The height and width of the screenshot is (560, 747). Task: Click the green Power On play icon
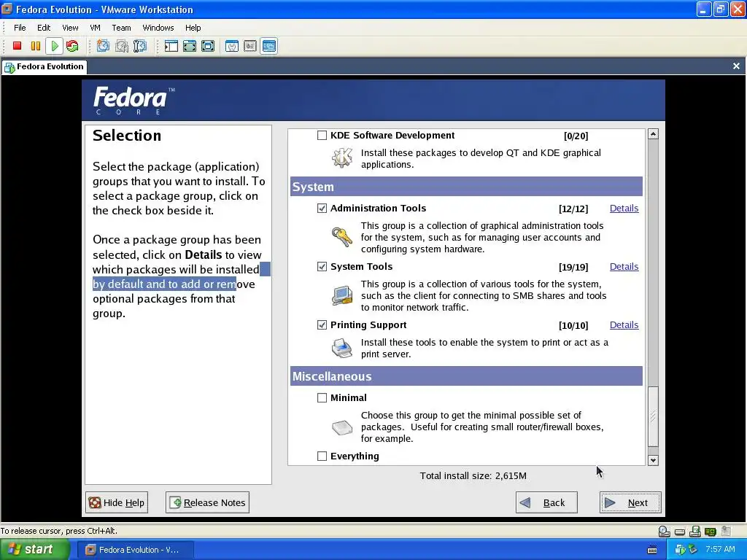pos(54,46)
